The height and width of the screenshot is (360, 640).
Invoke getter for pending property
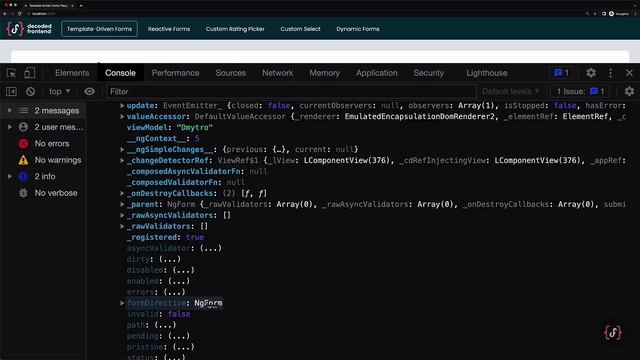[x=179, y=336]
